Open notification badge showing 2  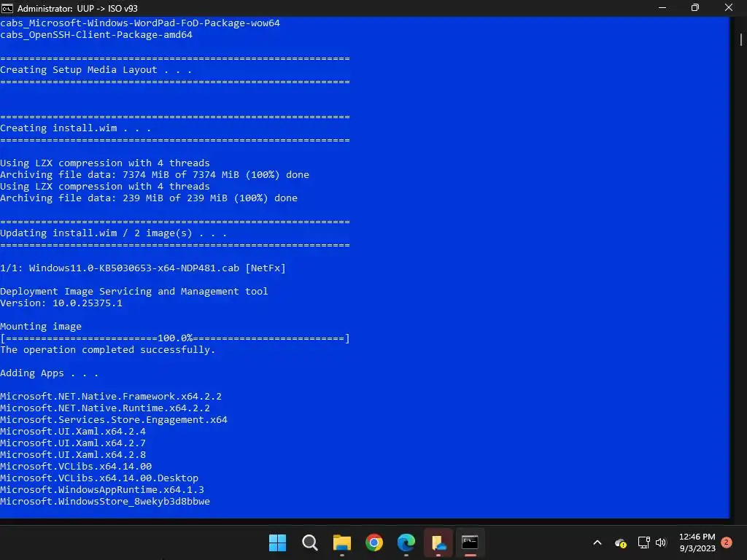point(727,542)
